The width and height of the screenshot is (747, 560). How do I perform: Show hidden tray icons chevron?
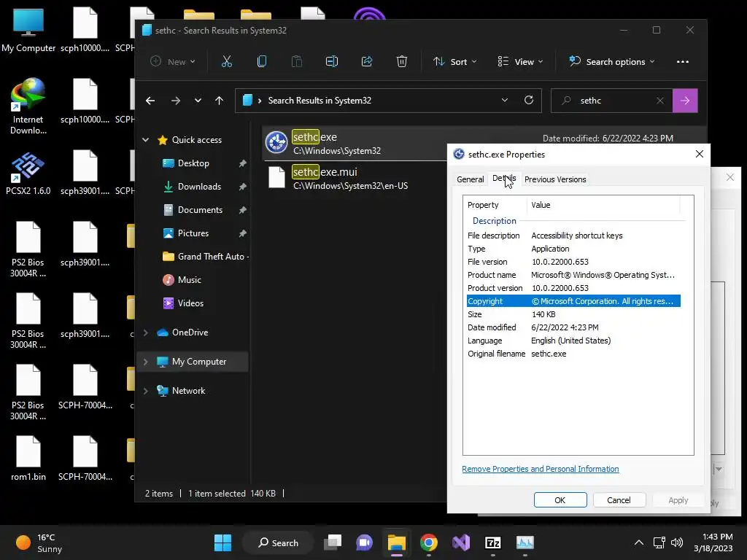click(639, 542)
